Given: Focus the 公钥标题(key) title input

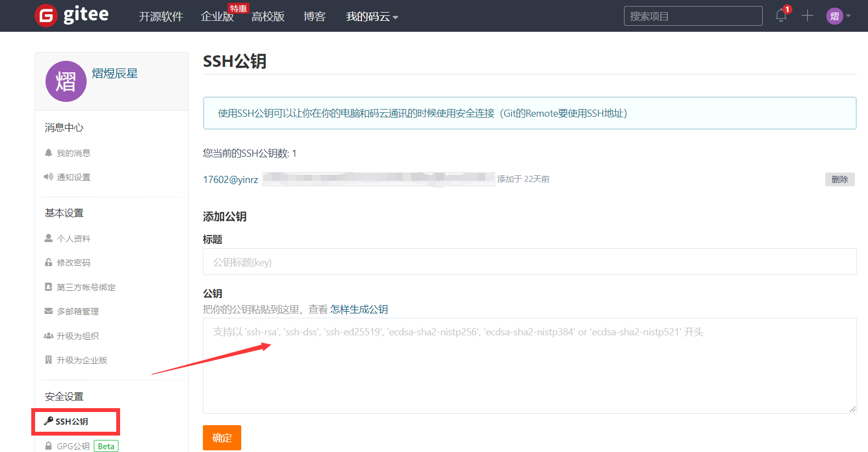Looking at the screenshot, I should click(x=530, y=262).
